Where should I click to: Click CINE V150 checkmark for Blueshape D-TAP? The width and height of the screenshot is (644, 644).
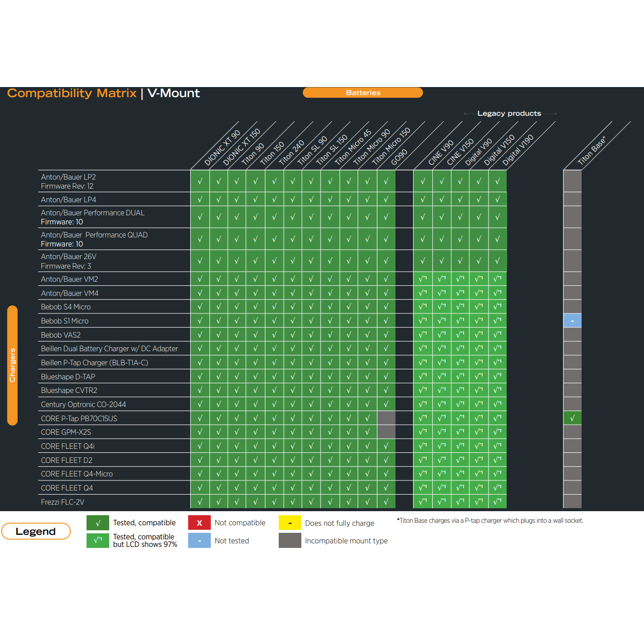click(x=441, y=376)
